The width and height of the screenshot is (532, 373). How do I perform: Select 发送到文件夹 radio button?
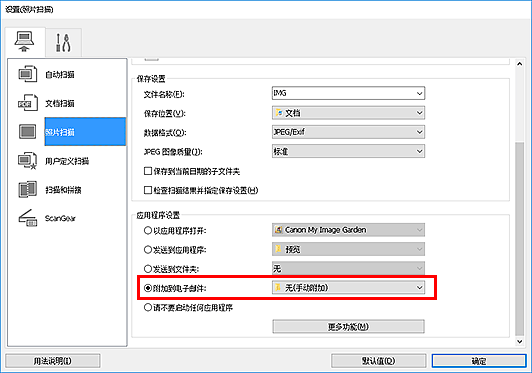point(148,269)
